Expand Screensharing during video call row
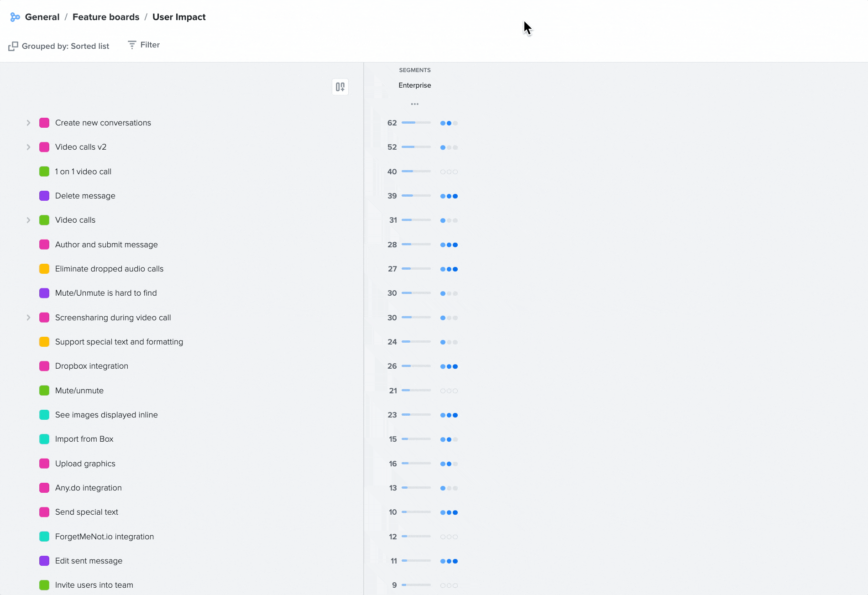This screenshot has height=595, width=868. coord(28,318)
